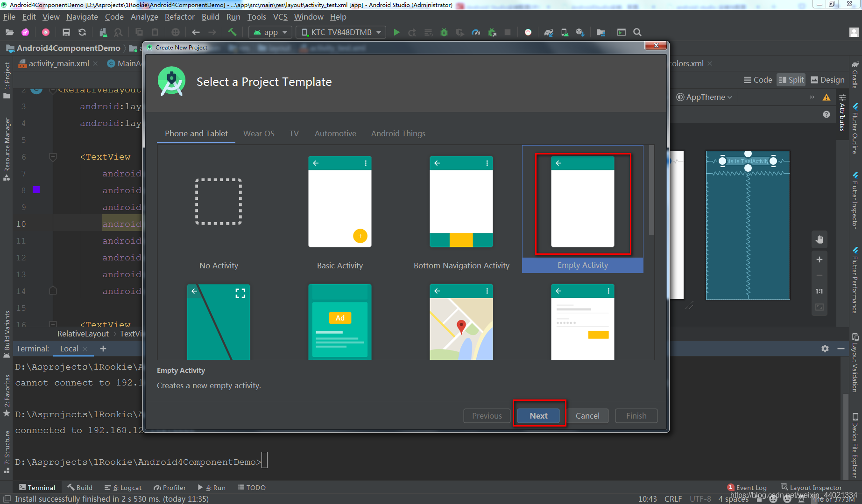Open the app run configuration dropdown
This screenshot has width=862, height=504.
coord(270,32)
